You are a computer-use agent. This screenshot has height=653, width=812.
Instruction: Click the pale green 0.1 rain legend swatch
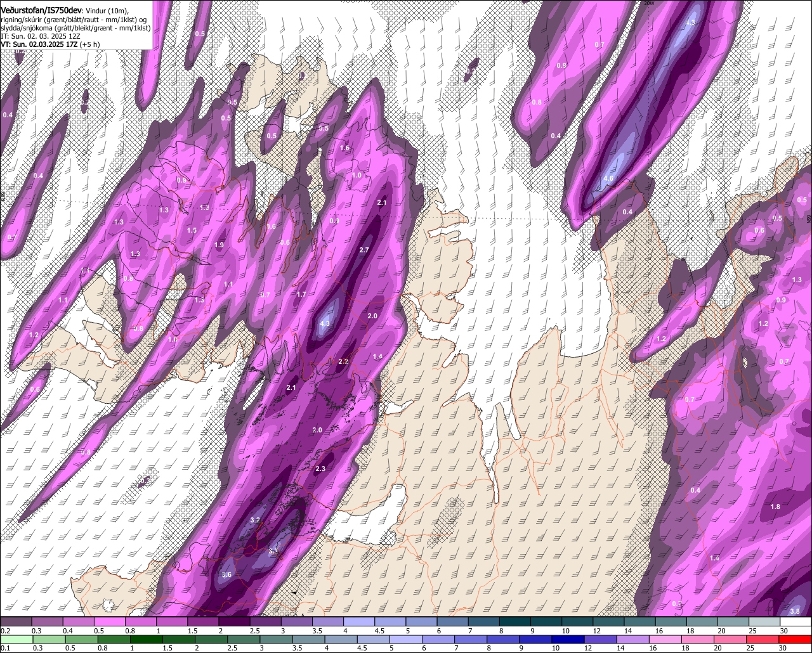coord(16,639)
